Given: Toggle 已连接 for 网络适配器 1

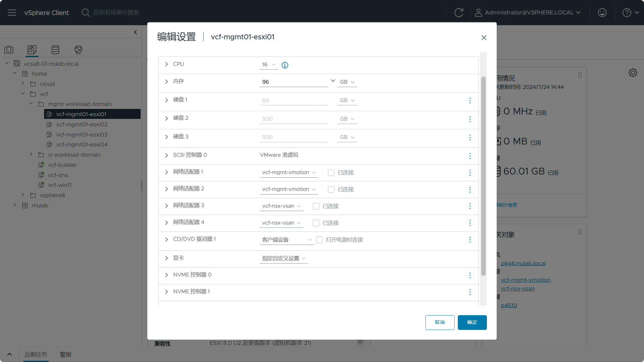Looking at the screenshot, I should 331,173.
